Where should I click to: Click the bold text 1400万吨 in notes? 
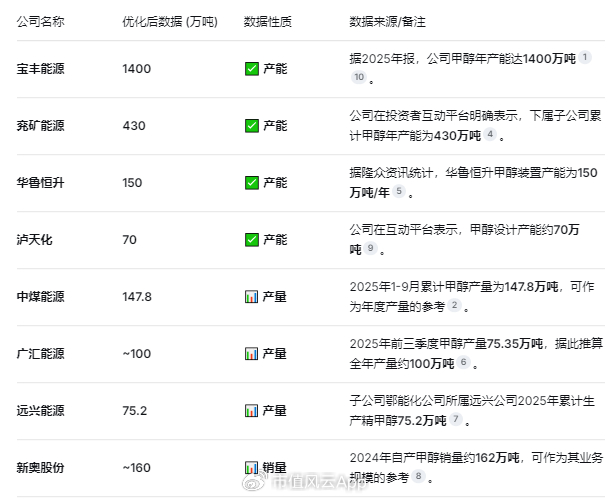(549, 59)
